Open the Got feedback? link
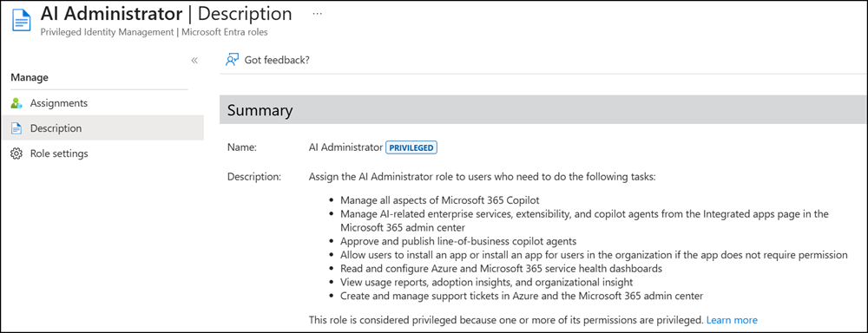This screenshot has height=333, width=868. point(277,60)
